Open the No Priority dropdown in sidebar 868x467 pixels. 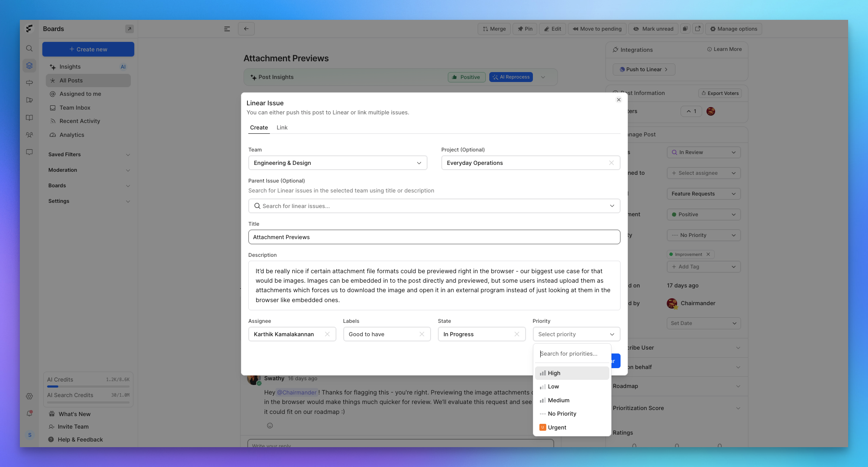pyautogui.click(x=704, y=235)
